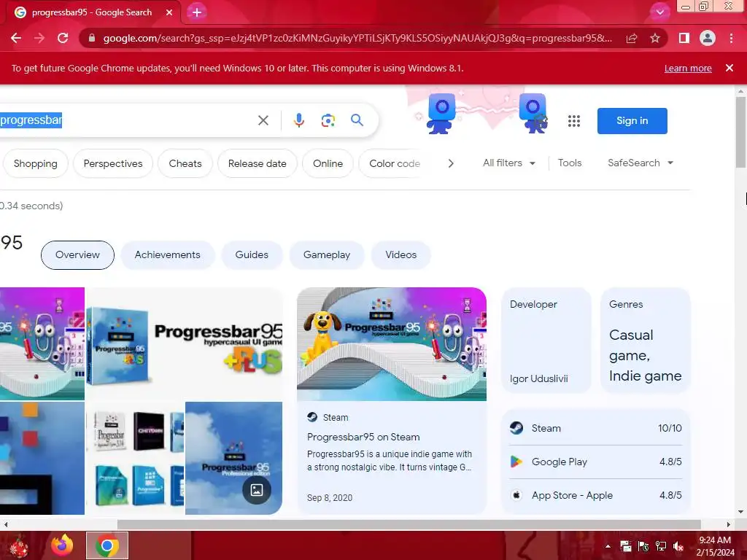
Task: Switch to the Guides tab
Action: pyautogui.click(x=252, y=254)
